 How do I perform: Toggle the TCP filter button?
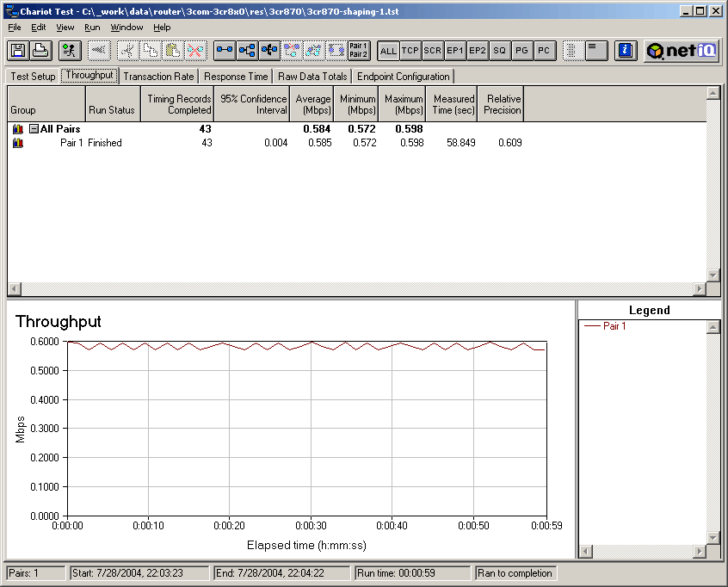(x=410, y=51)
